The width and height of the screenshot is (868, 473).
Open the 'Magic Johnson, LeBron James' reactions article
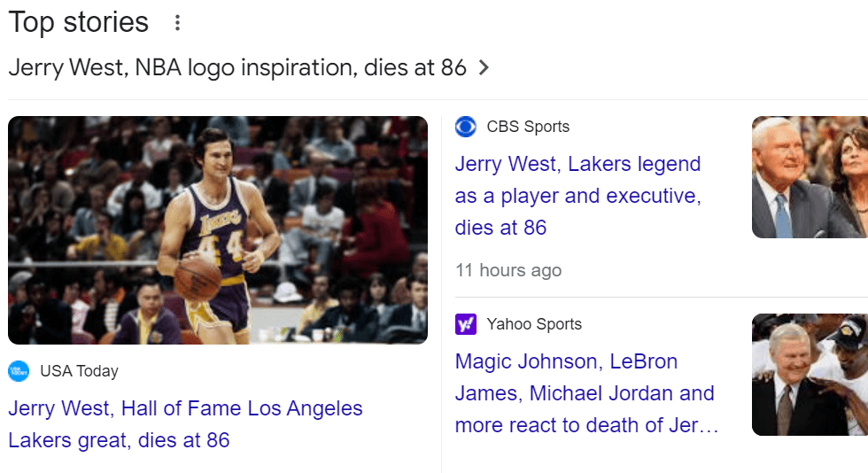tap(585, 393)
